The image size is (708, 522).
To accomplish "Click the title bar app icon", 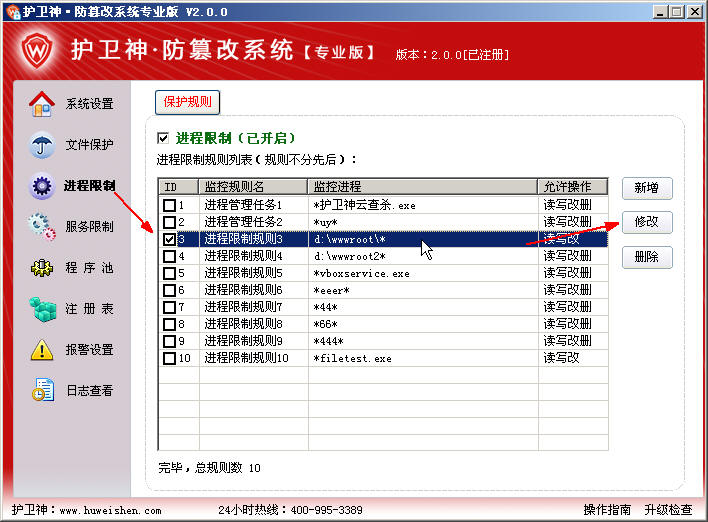I will pos(13,11).
